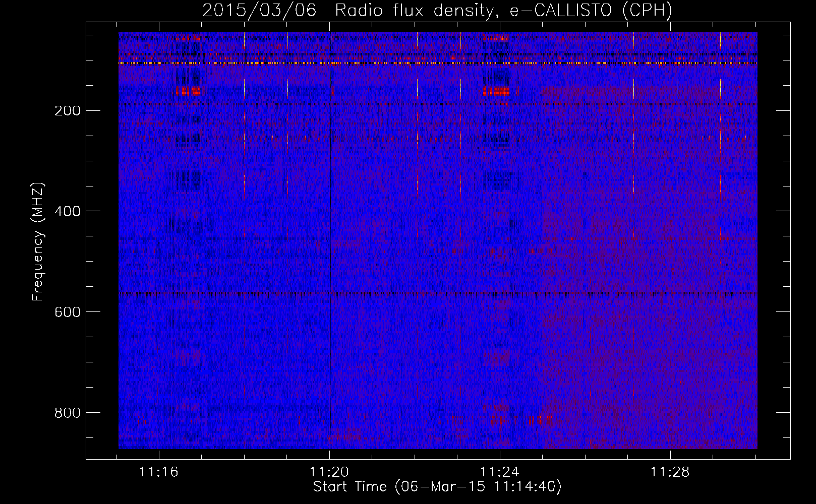This screenshot has height=504, width=816.
Task: Click the 11:20 time tick label
Action: pyautogui.click(x=329, y=472)
